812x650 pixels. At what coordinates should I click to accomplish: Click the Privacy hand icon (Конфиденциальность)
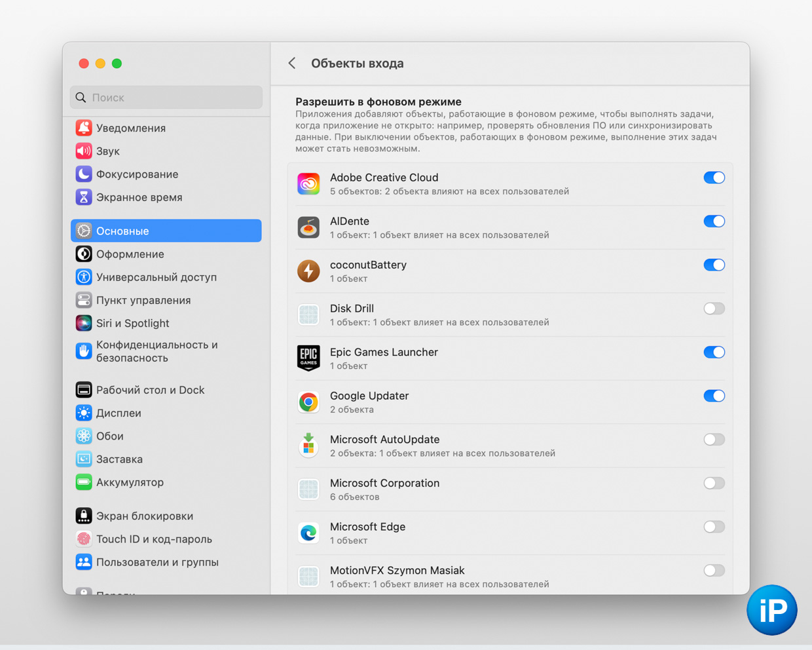pos(84,351)
